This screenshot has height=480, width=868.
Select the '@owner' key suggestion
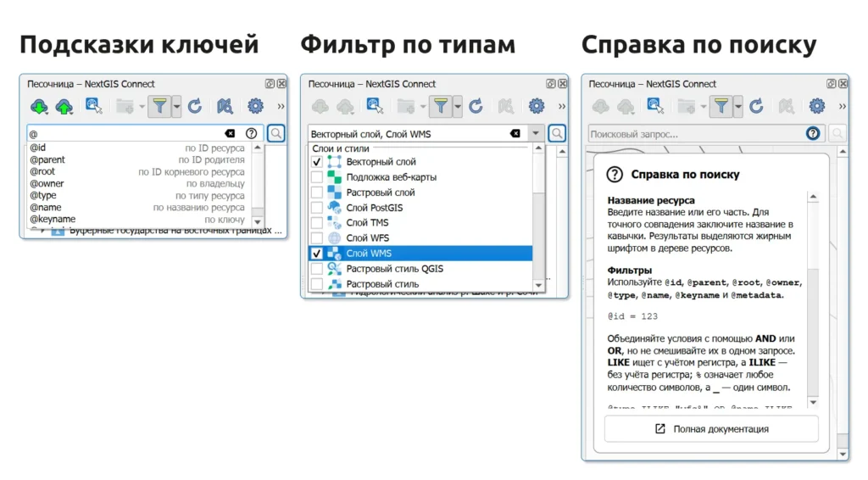point(139,183)
